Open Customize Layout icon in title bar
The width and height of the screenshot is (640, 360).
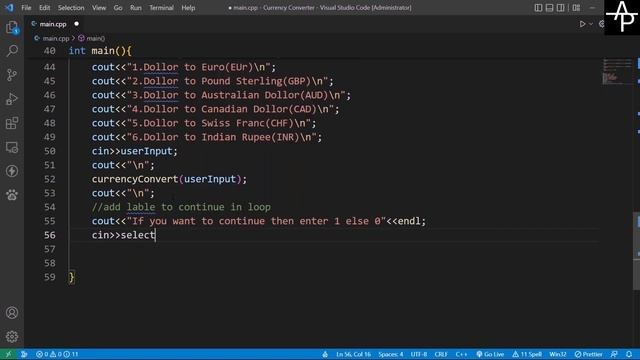576,8
